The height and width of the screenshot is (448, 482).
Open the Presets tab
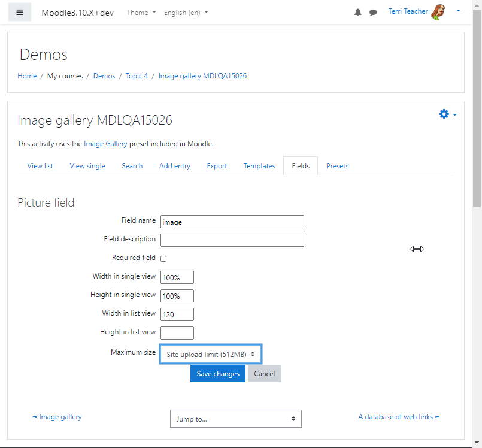coord(338,166)
